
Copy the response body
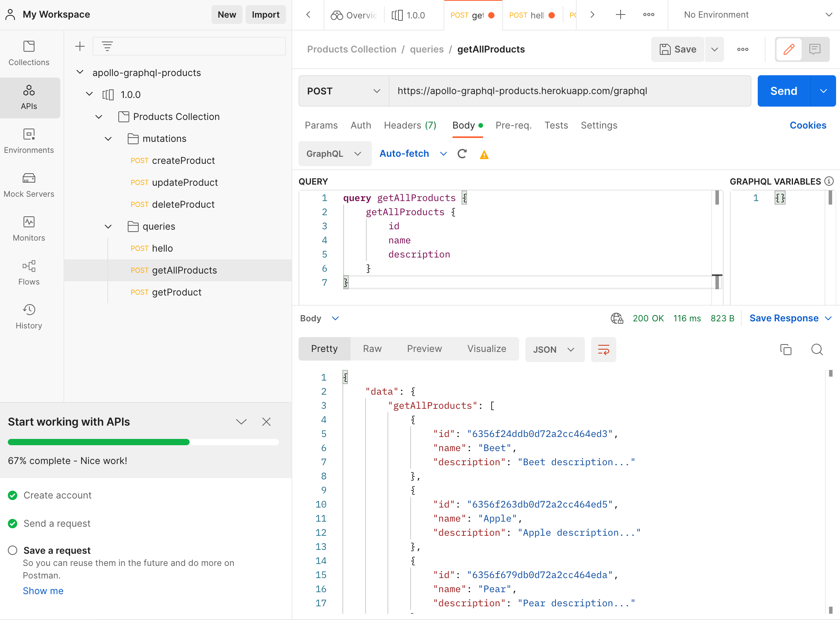(x=786, y=350)
